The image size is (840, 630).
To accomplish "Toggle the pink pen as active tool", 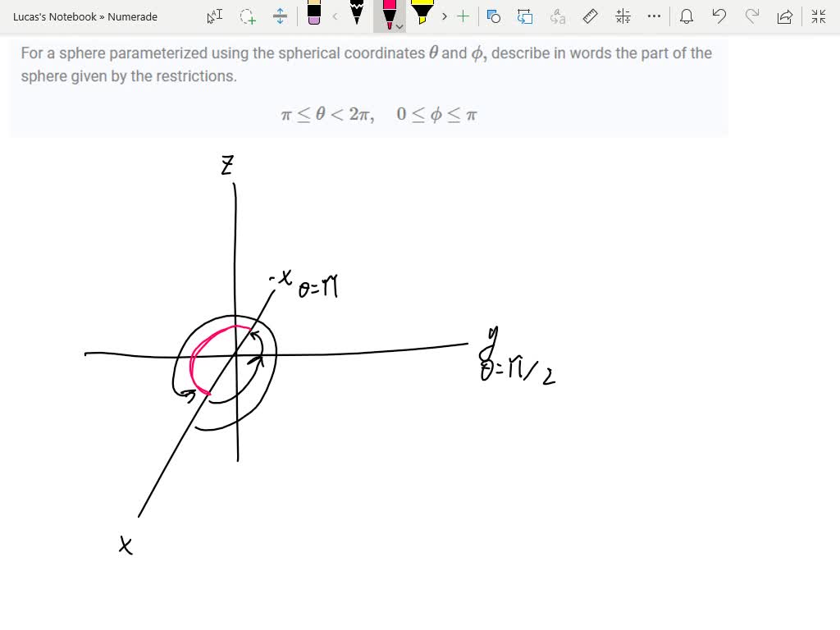I will [x=388, y=13].
